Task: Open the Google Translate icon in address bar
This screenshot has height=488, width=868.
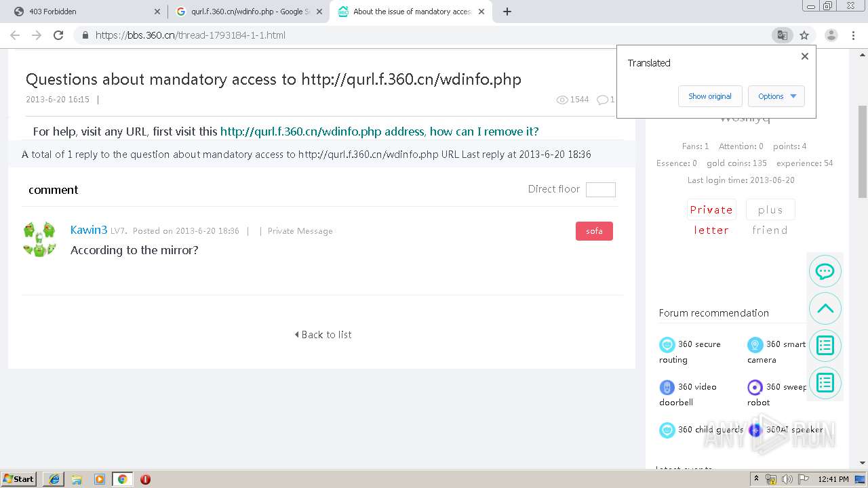Action: (783, 35)
